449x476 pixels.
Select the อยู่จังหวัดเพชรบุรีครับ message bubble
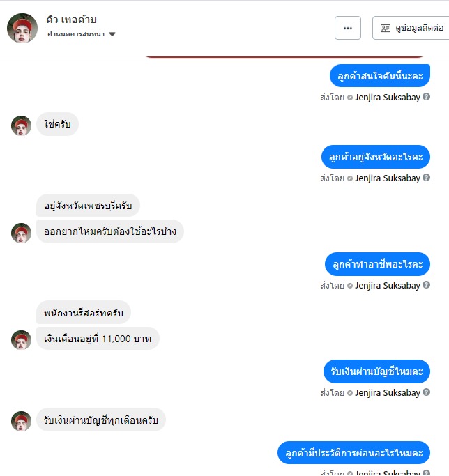88,206
